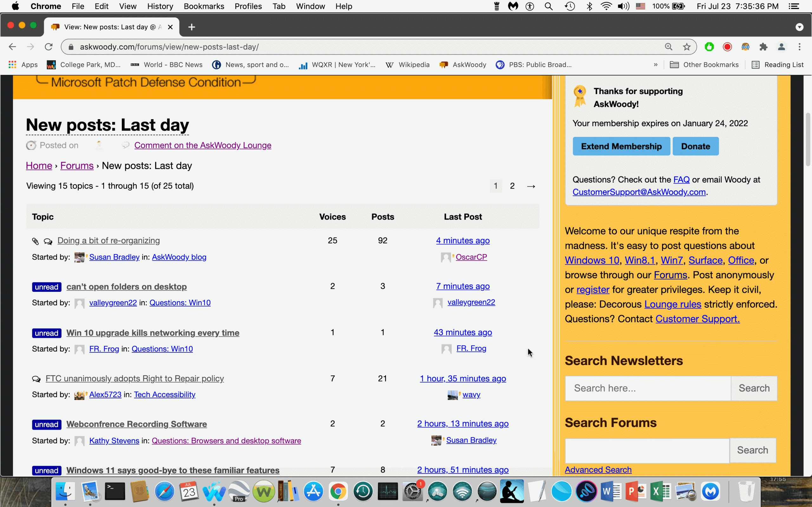Reload the page with the refresh icon
Viewport: 812px width, 507px height.
(49, 47)
